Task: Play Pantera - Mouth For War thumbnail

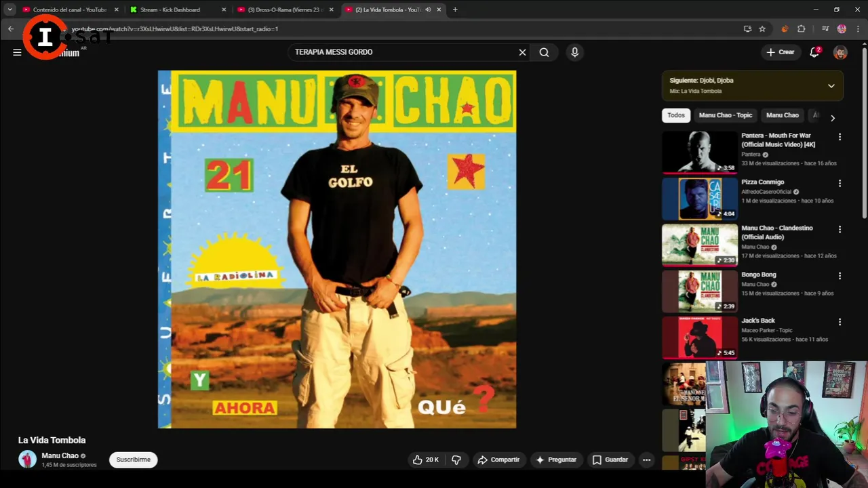Action: pos(700,152)
